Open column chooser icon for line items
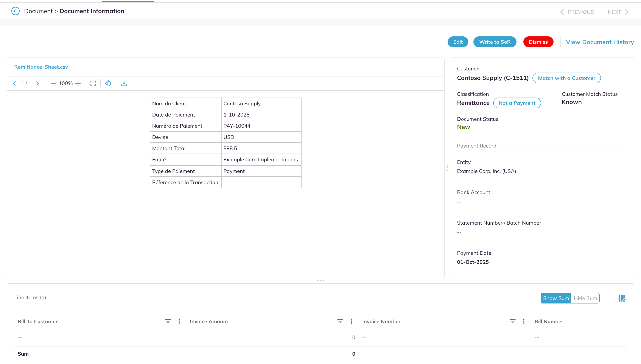 click(622, 298)
